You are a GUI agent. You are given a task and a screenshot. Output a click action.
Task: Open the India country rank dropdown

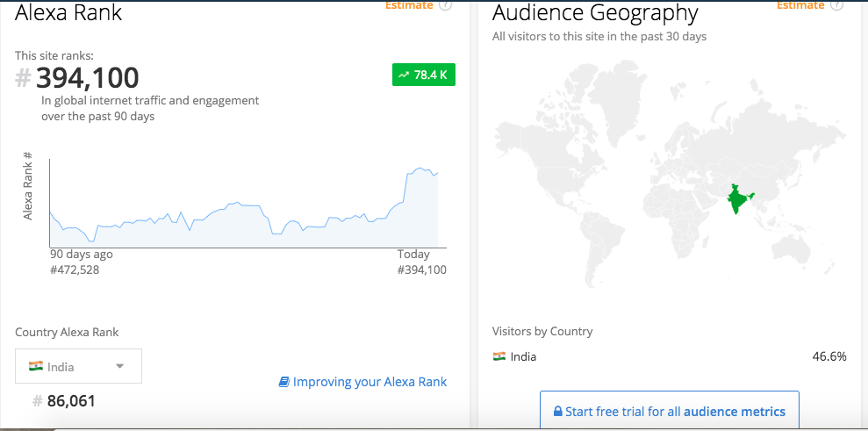point(79,366)
